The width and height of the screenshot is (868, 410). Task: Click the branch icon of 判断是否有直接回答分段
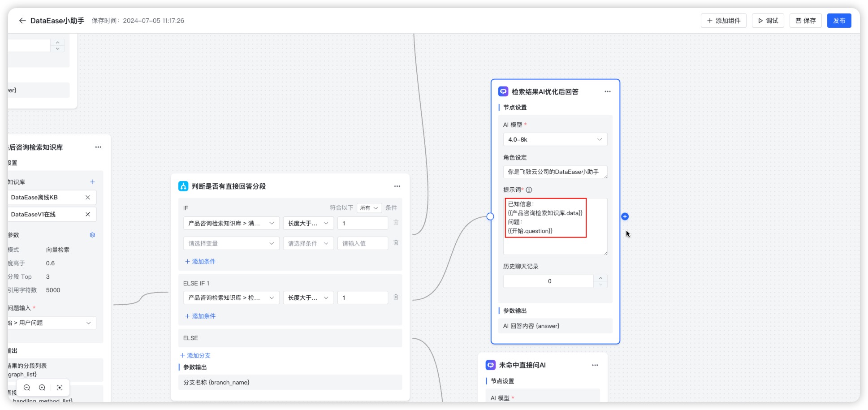183,186
